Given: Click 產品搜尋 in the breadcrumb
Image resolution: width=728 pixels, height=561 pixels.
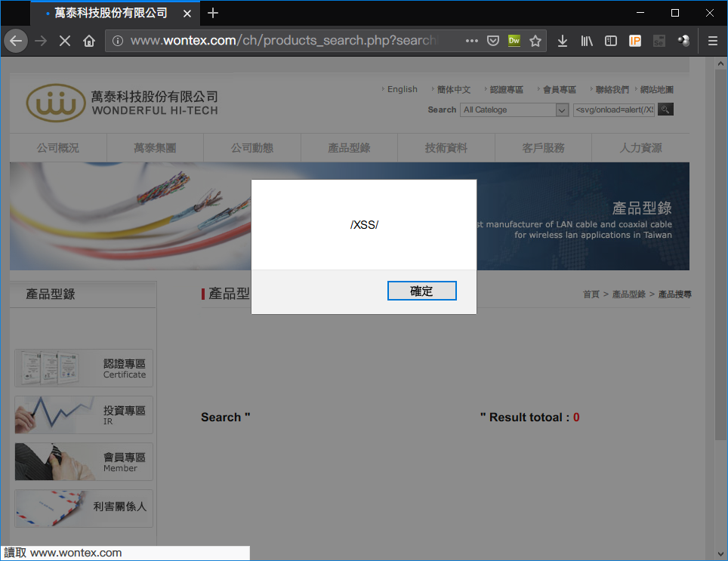Looking at the screenshot, I should tap(674, 294).
